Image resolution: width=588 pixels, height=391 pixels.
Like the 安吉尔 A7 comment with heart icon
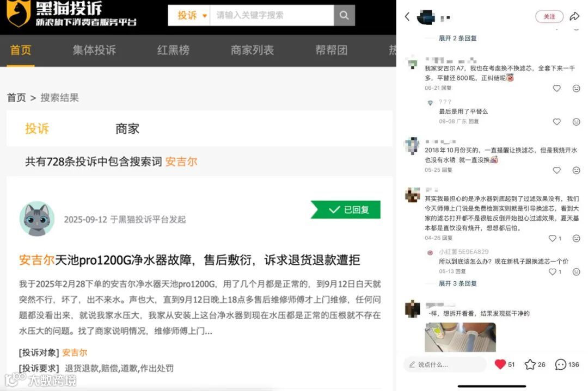(x=557, y=88)
